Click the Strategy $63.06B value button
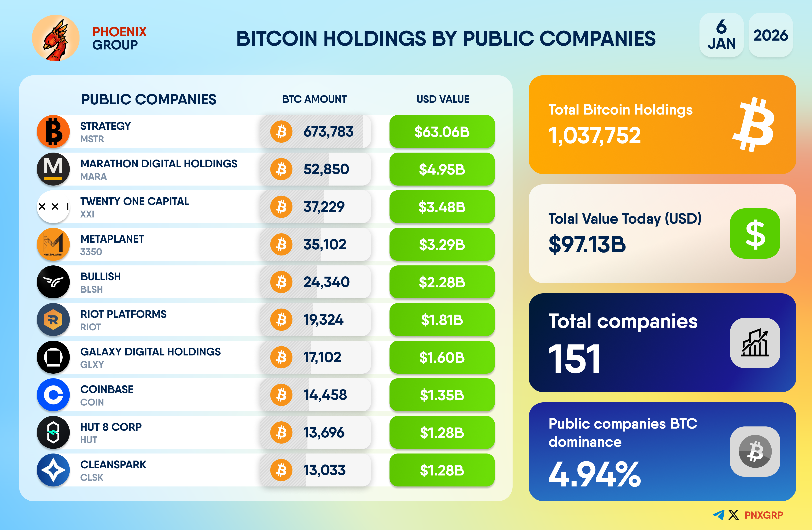Viewport: 812px width, 530px height. (x=442, y=132)
